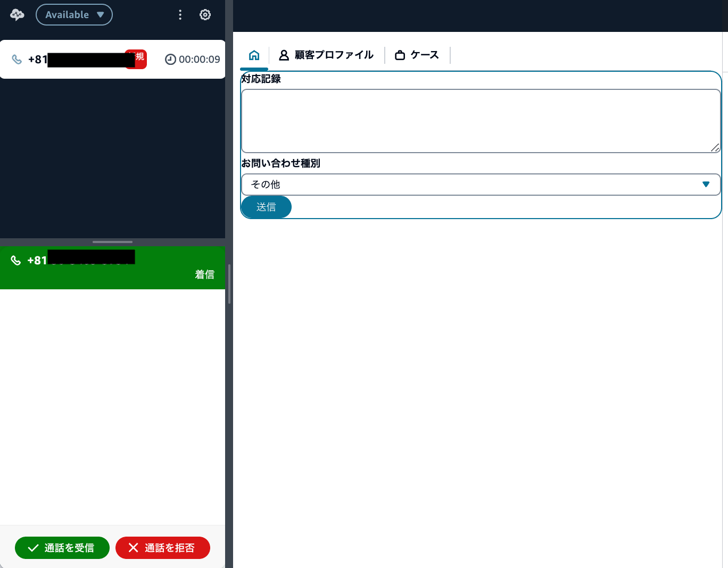Open the Available agent status dropdown

coord(74,15)
